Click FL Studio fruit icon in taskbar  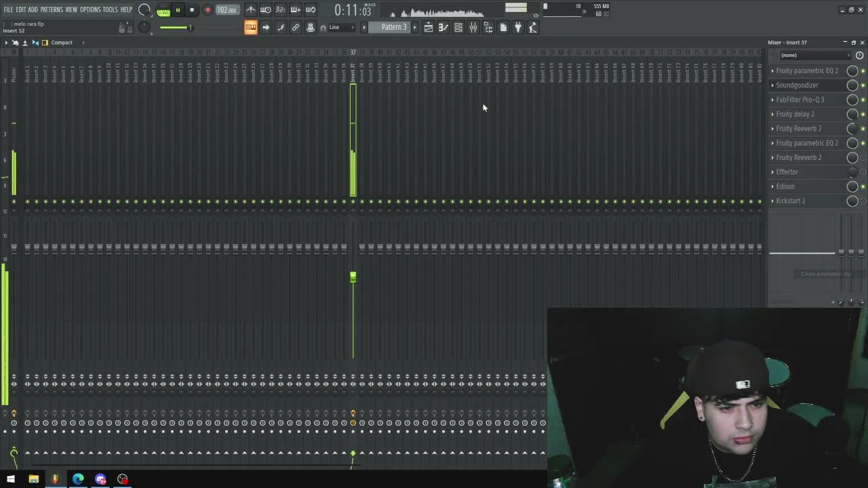coord(56,479)
